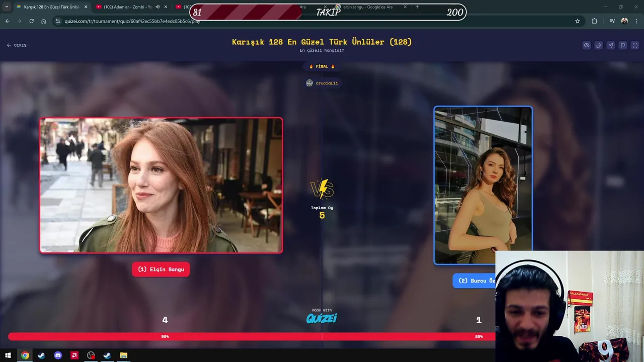Click the Toplam Oy total count
Screen dimensions: 644x362
point(322,212)
